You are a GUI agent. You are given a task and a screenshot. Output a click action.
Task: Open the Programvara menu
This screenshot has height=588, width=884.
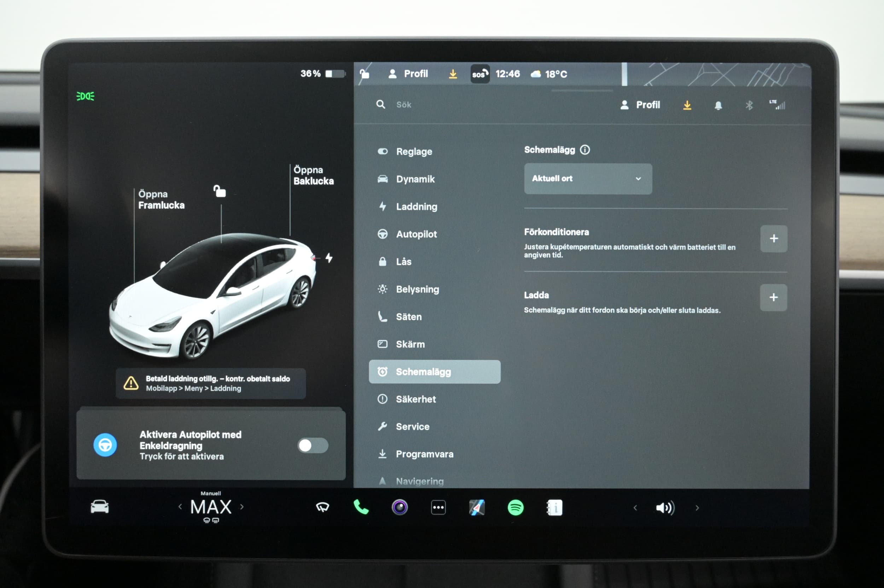[434, 454]
